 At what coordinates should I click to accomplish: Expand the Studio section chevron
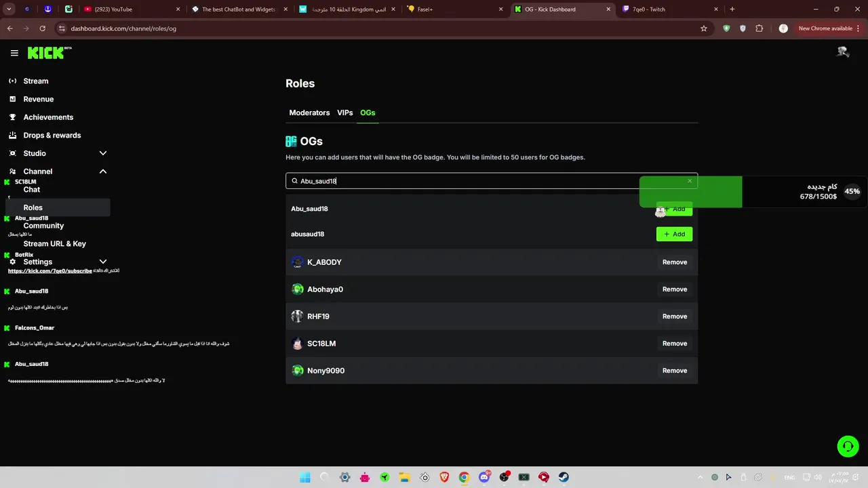click(x=103, y=153)
